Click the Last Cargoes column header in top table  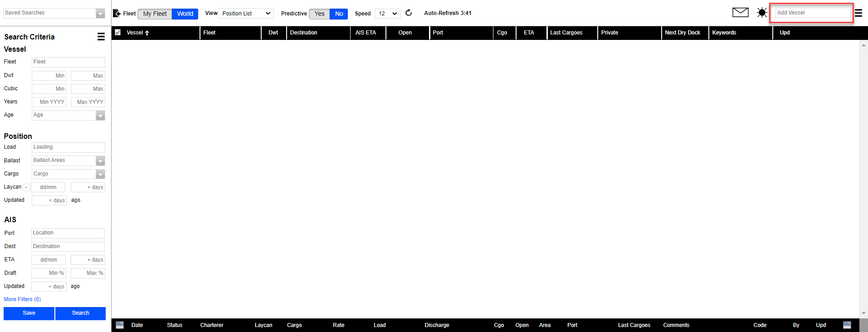[x=566, y=33]
